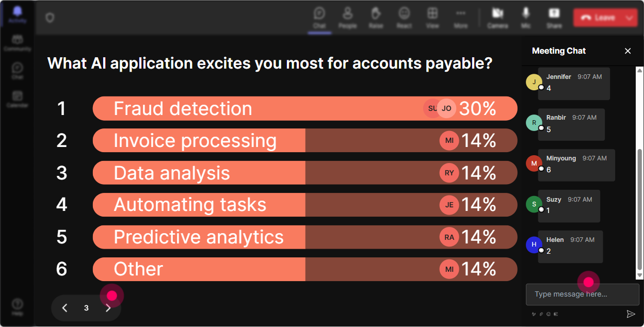The width and height of the screenshot is (644, 327).
Task: Show the People participants list
Action: tap(347, 18)
